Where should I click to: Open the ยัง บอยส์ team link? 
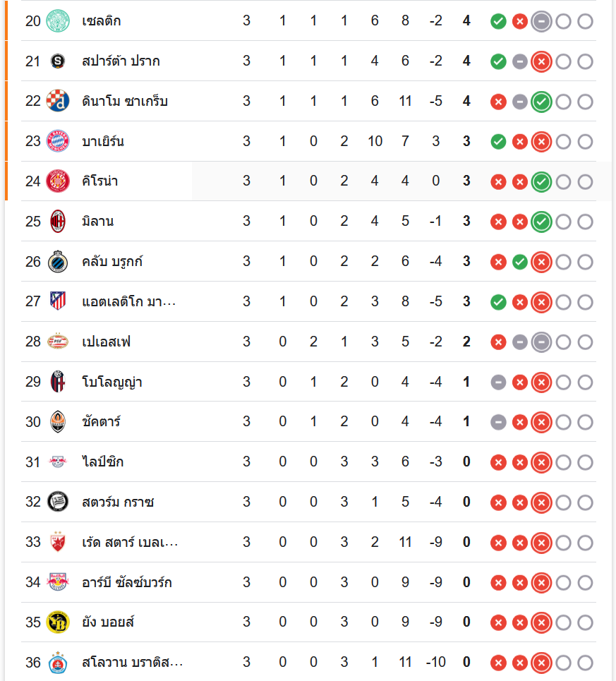108,622
